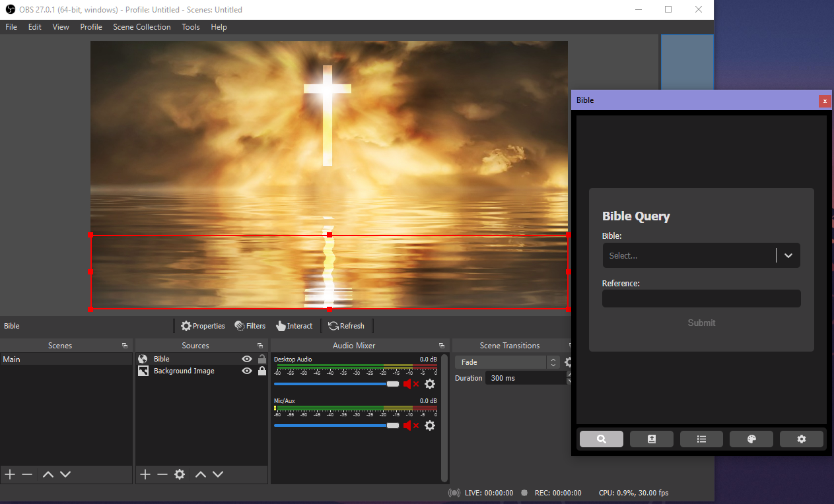
Task: Open the list view in the Bible panel
Action: tap(701, 438)
